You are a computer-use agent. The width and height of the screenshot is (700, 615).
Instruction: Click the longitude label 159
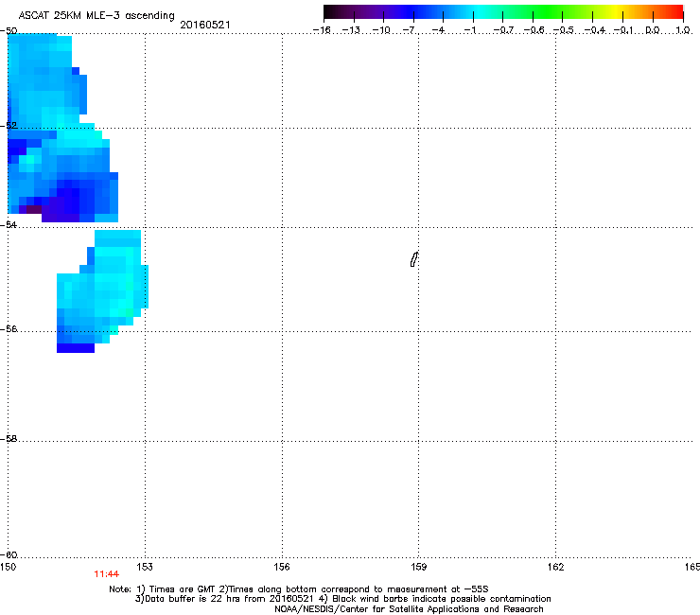click(418, 567)
